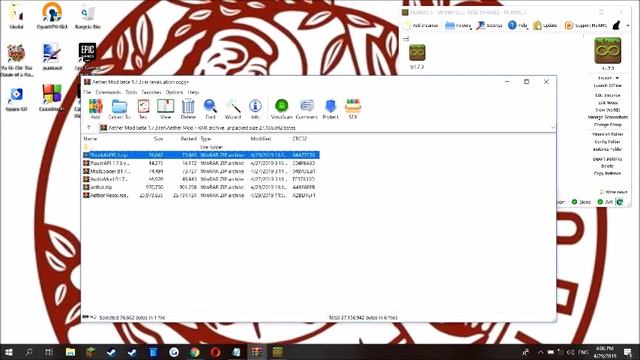The image size is (640, 360).
Task: Click the Add toolbar icon in WinRAR
Action: pos(96,109)
